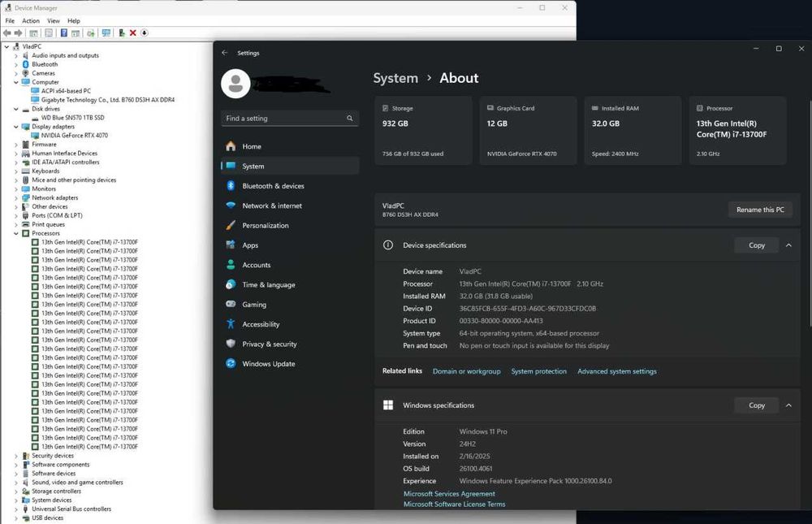This screenshot has width=812, height=524.
Task: Select Sound, video and game controllers
Action: pos(77,482)
